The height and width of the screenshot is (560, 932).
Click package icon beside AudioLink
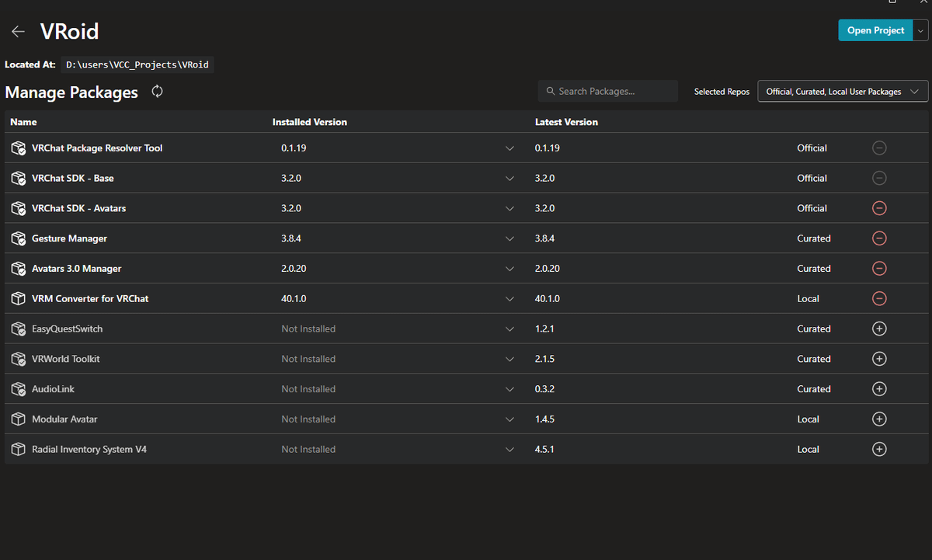point(19,389)
